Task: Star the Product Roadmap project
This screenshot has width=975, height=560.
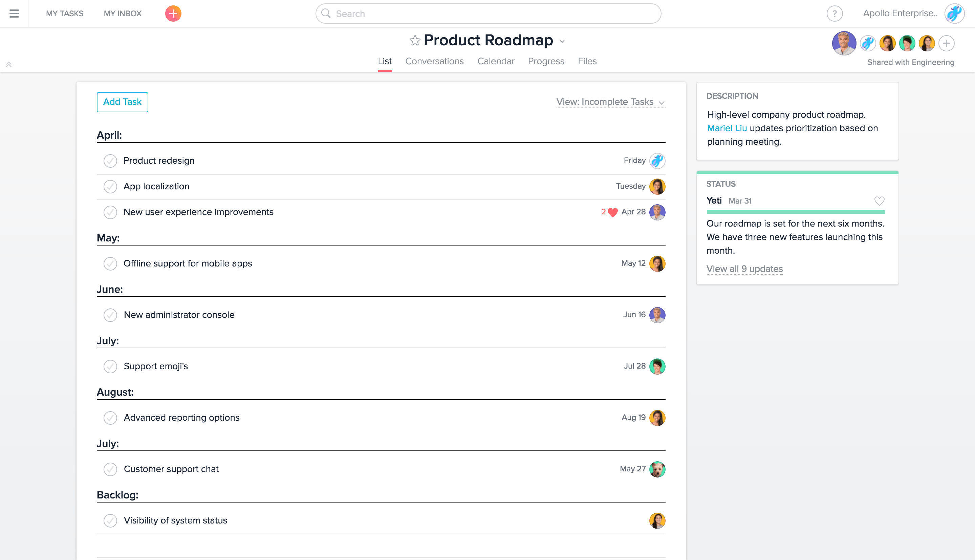Action: click(x=415, y=40)
